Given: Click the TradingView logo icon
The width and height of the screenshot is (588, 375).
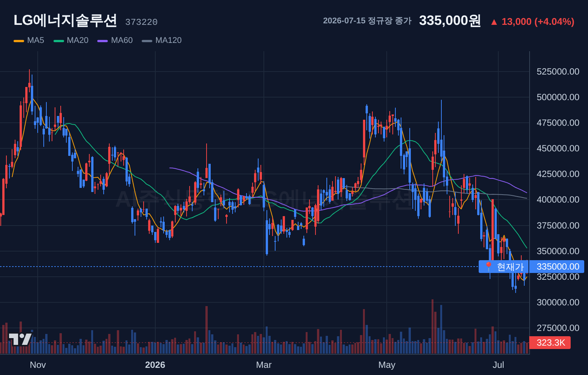Looking at the screenshot, I should pos(20,339).
